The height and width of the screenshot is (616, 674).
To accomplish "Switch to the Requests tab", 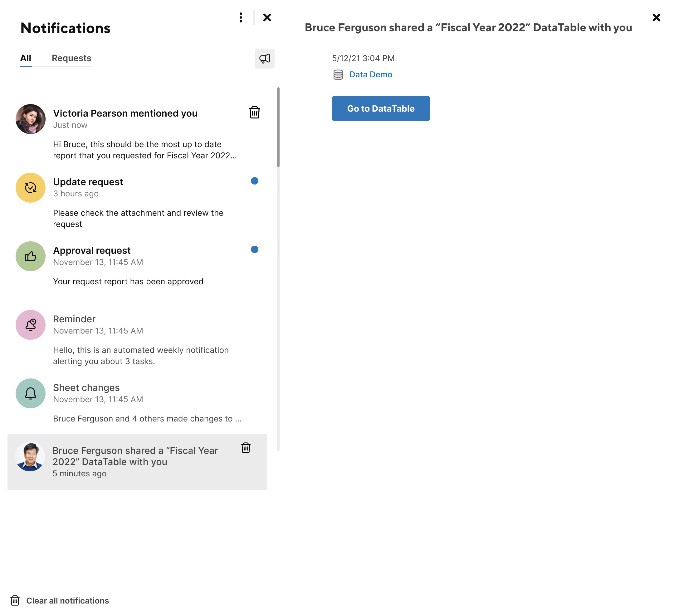I will 71,57.
